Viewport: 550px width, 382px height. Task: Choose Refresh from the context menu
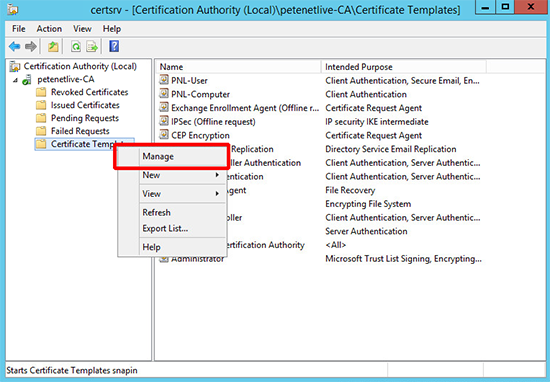tap(172, 213)
